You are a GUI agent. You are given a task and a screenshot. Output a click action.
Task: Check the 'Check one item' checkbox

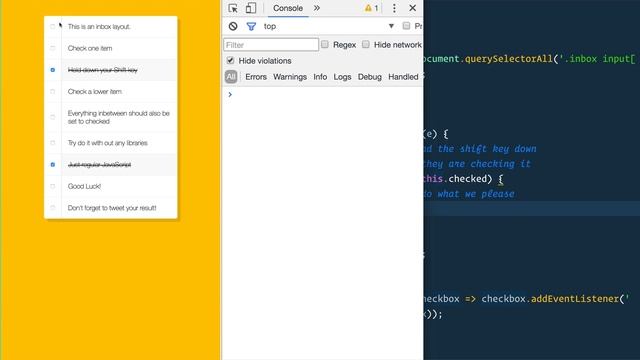(53, 48)
